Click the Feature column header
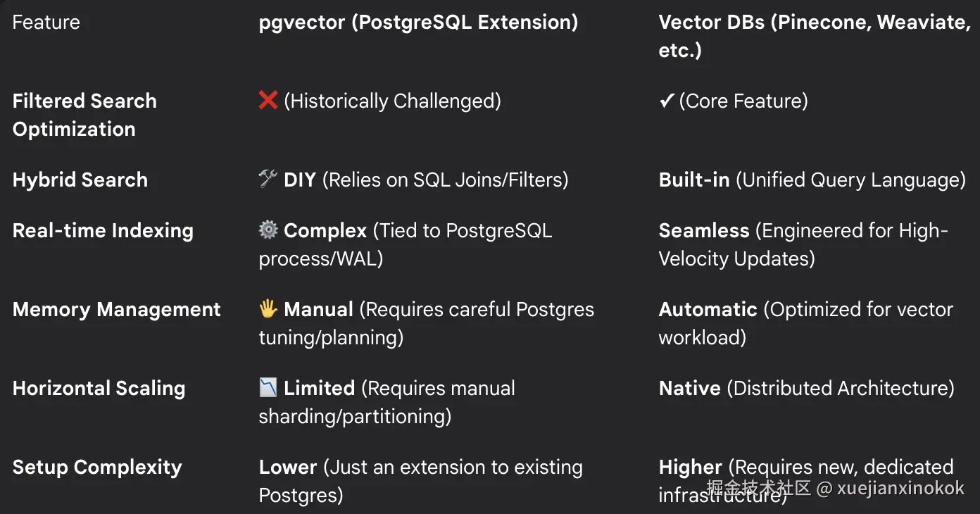The image size is (980, 514). (46, 23)
